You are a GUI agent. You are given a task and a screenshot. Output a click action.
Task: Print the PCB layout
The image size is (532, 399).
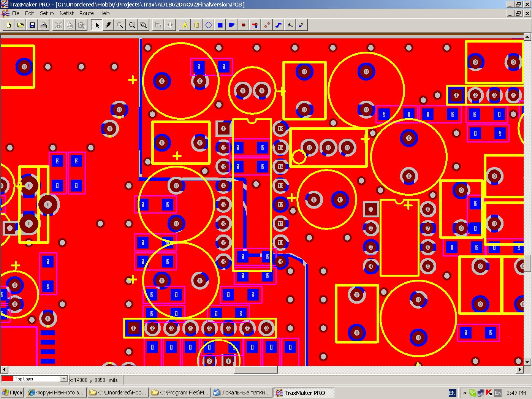coord(44,25)
